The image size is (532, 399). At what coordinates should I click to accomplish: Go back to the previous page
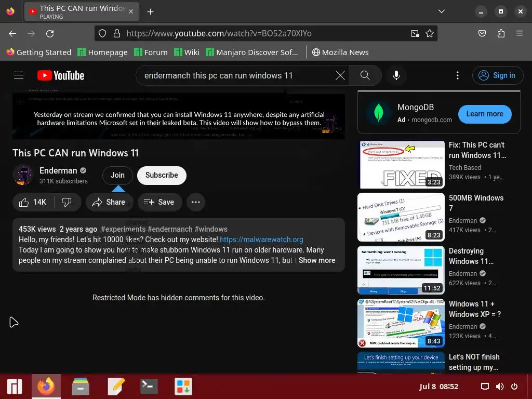12,34
